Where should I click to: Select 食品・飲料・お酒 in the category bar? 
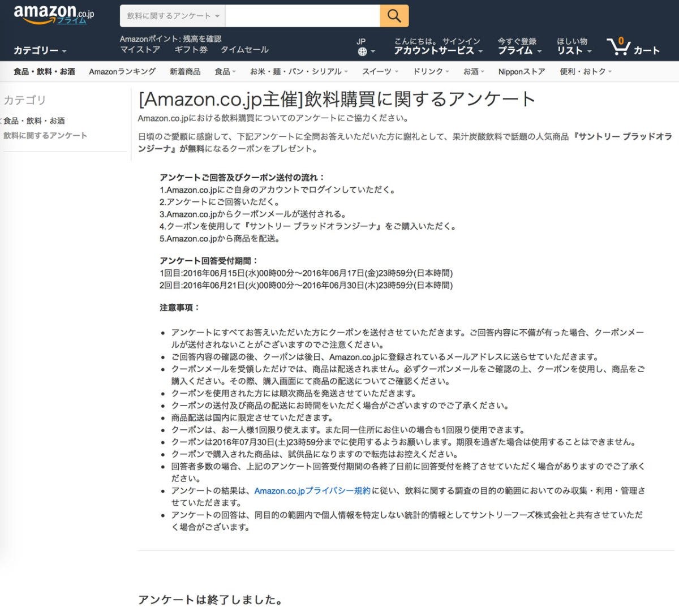tap(44, 71)
